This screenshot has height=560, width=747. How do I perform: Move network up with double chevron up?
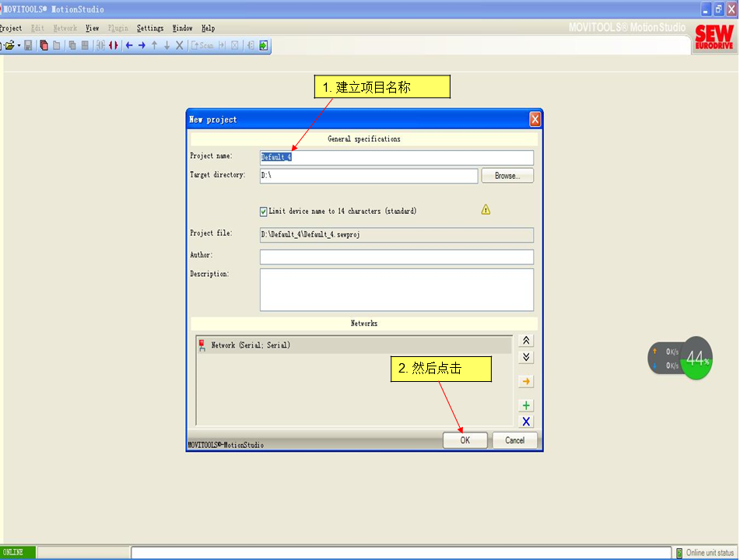tap(526, 341)
